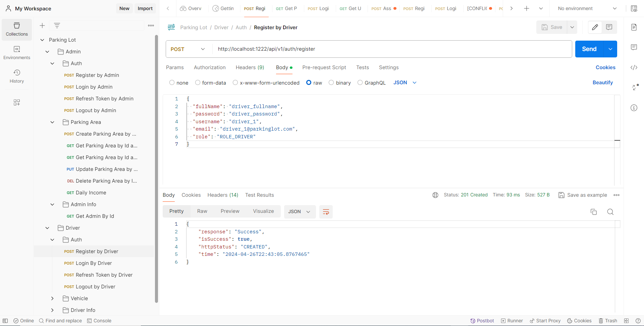Select the raw body type radio
644x326 pixels.
309,83
